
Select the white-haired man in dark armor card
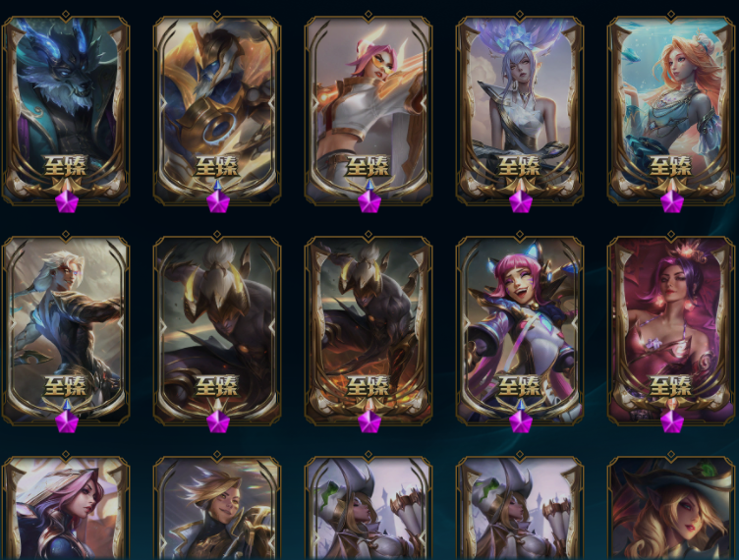[x=66, y=328]
